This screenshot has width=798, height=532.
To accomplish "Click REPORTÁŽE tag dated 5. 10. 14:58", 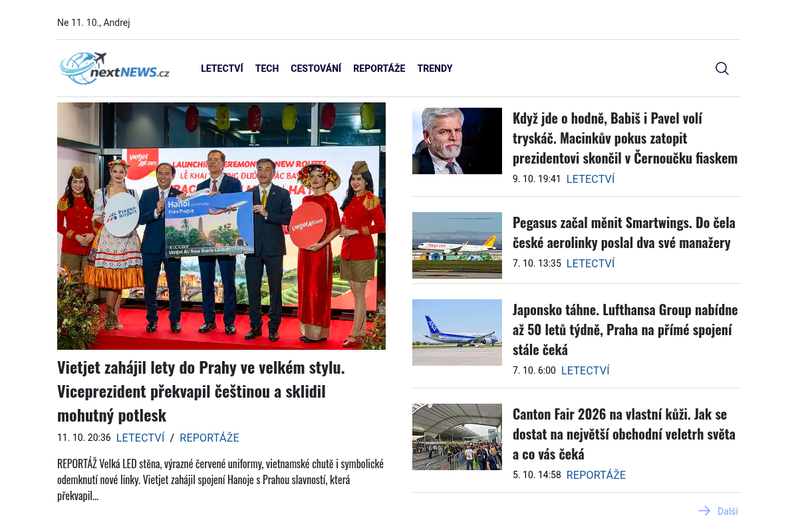I will (x=596, y=475).
